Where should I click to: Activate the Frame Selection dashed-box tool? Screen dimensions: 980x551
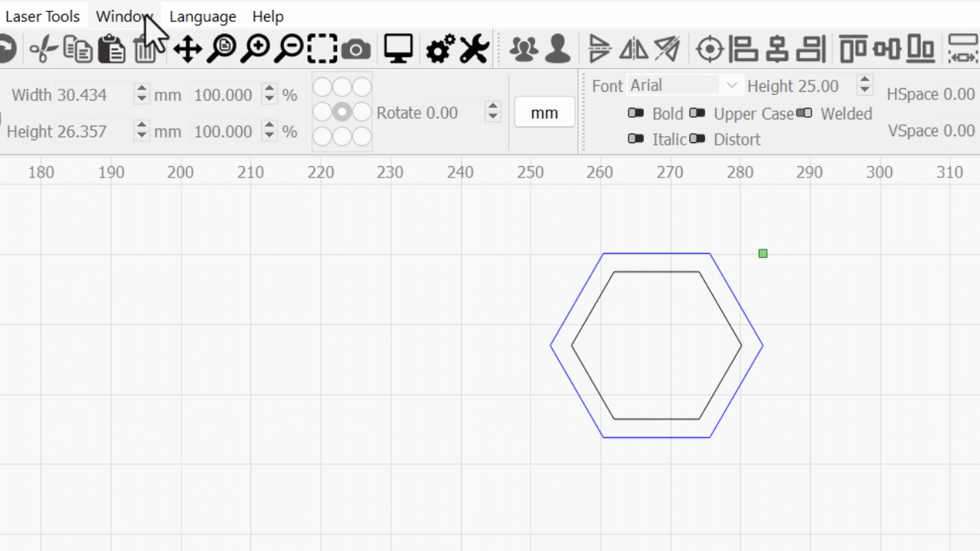click(322, 50)
